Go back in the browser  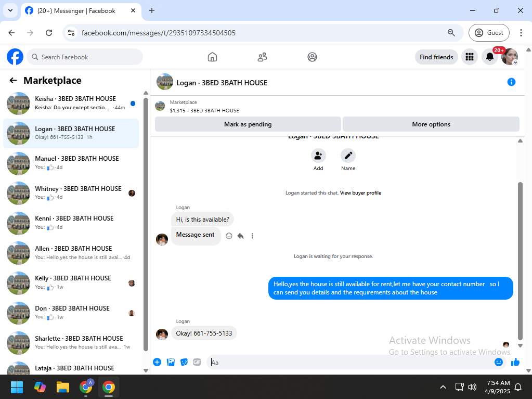pos(11,33)
